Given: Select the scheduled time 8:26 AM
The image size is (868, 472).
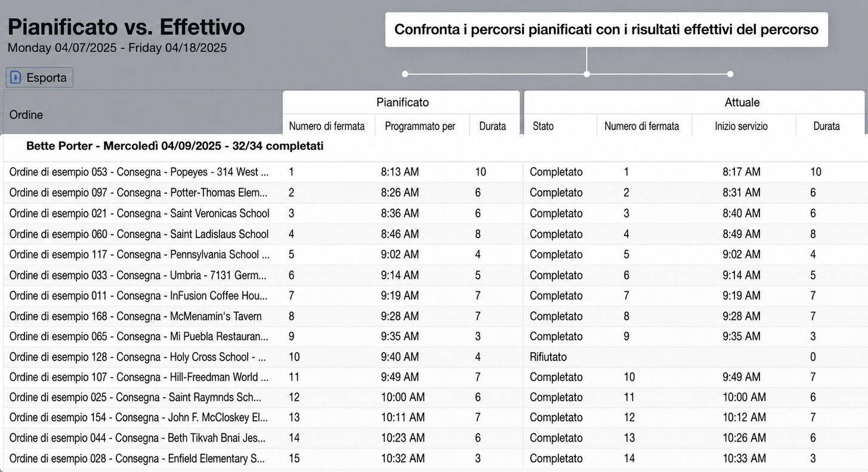Looking at the screenshot, I should (x=400, y=193).
